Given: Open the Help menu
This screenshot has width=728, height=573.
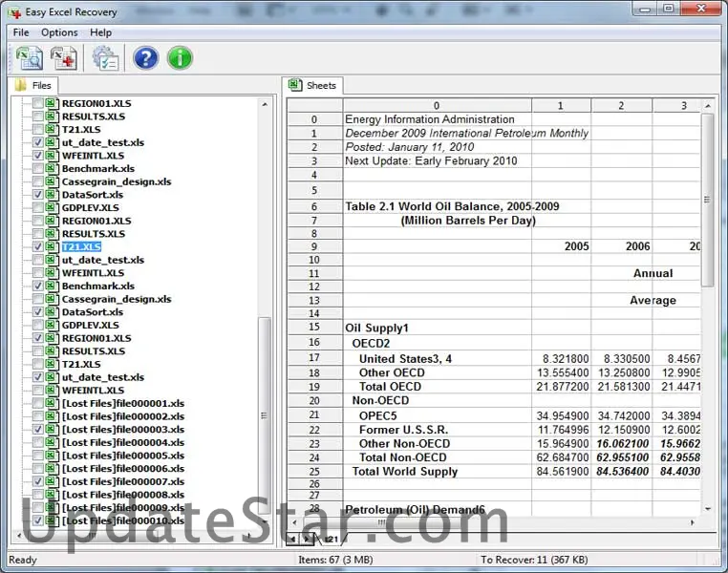Looking at the screenshot, I should coord(100,32).
